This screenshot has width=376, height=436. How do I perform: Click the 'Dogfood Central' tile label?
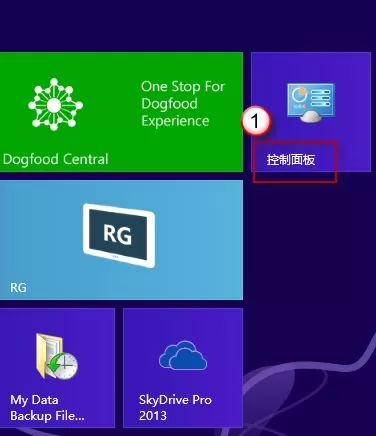[x=55, y=159]
